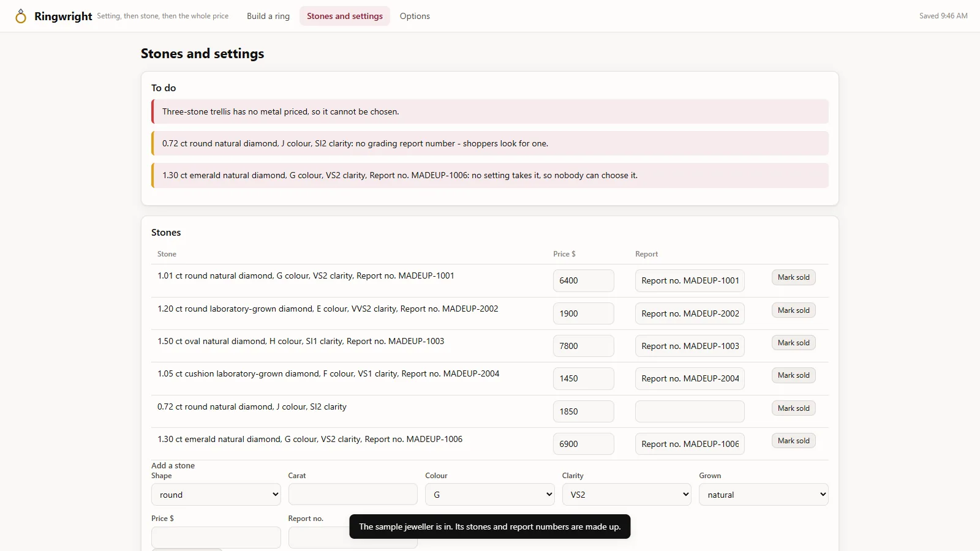
Task: Click the Three-stone trellis to-do warning
Action: point(490,111)
